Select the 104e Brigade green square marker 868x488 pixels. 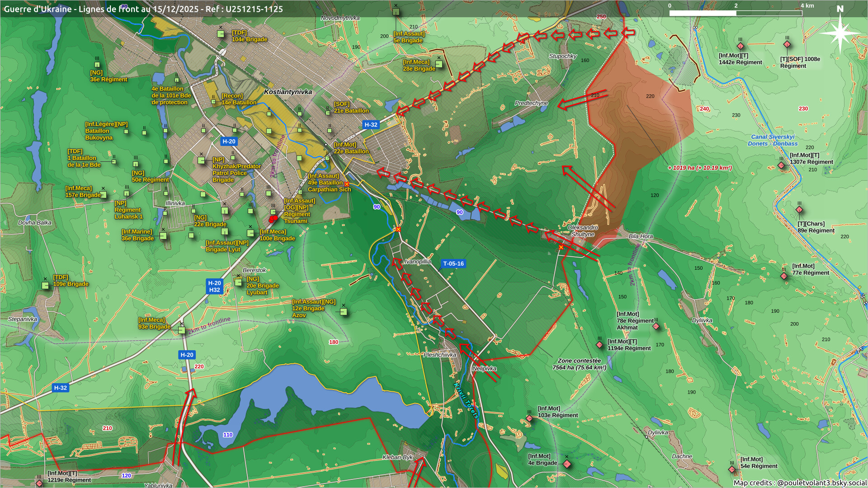click(x=221, y=34)
